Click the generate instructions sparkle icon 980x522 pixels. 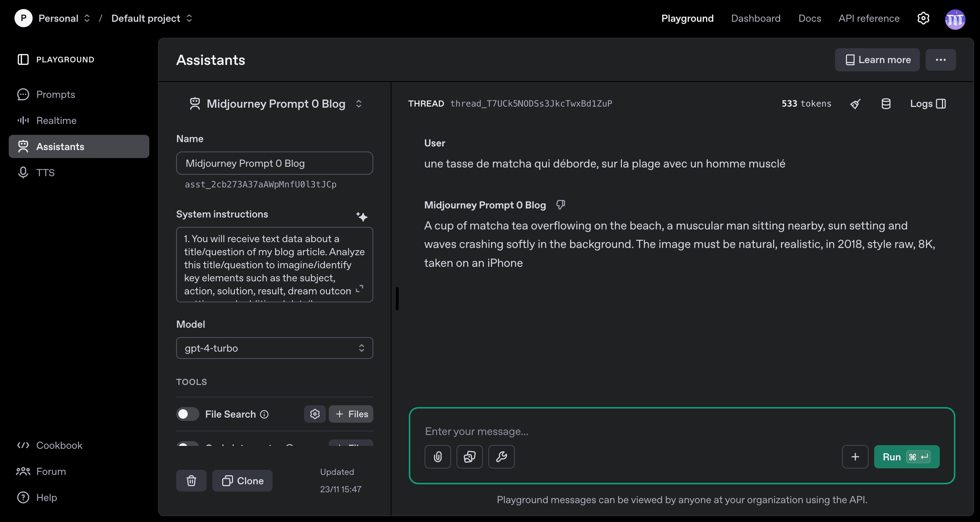pyautogui.click(x=362, y=216)
